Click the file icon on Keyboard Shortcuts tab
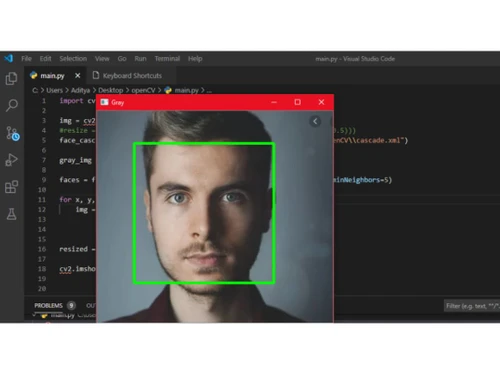Screen dimensions: 500x375 (96, 75)
